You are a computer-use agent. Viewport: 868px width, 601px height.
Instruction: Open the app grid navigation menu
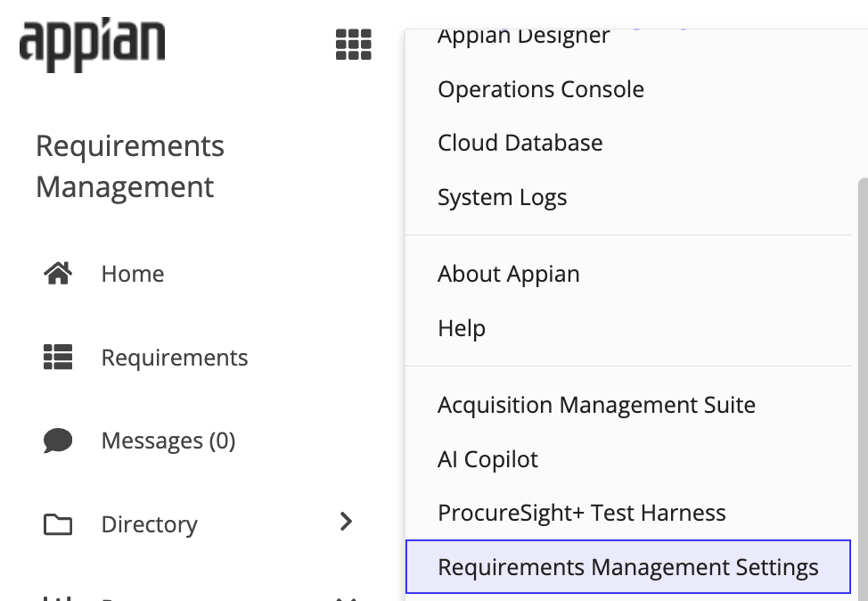tap(354, 45)
